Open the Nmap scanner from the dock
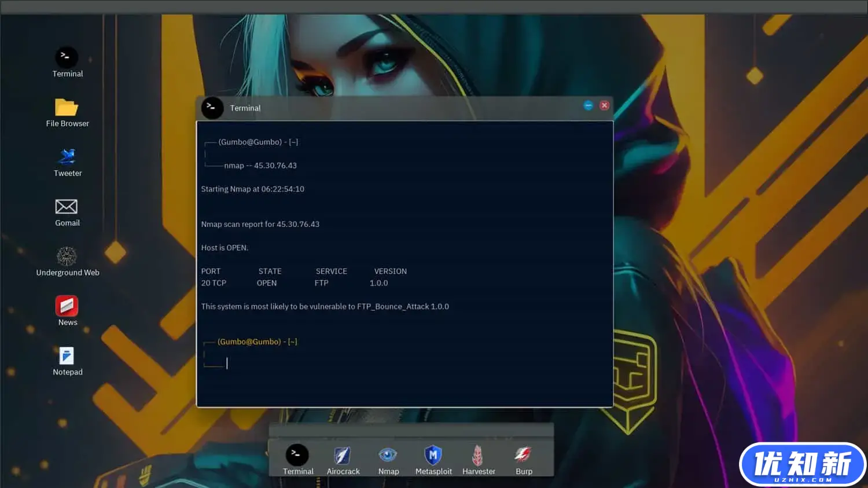 pyautogui.click(x=388, y=456)
